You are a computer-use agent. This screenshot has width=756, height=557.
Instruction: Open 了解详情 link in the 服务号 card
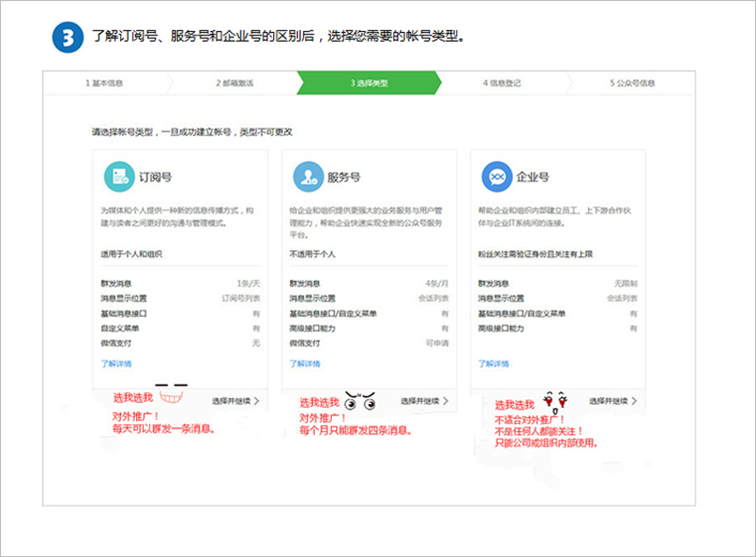[x=305, y=364]
